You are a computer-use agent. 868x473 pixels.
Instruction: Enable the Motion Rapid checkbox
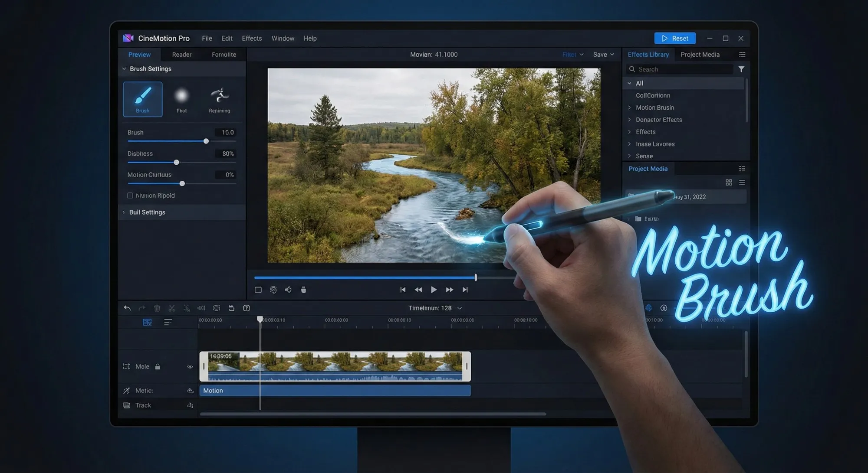point(130,196)
